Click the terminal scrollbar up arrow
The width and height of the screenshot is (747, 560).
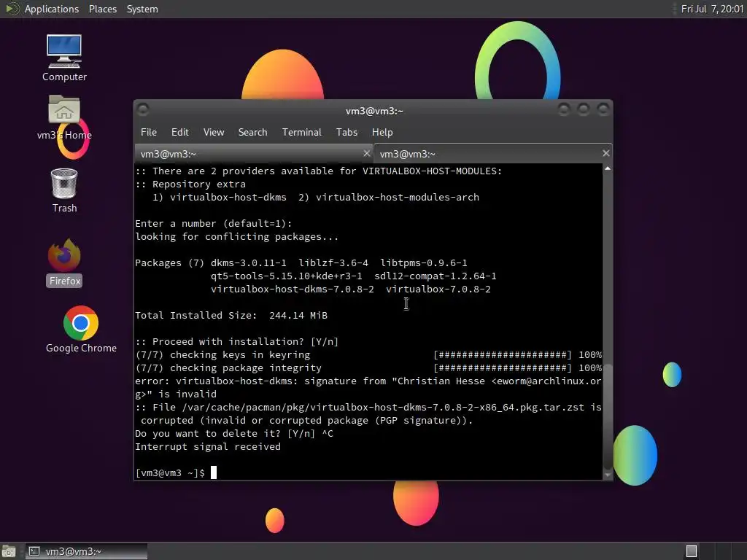(x=608, y=168)
